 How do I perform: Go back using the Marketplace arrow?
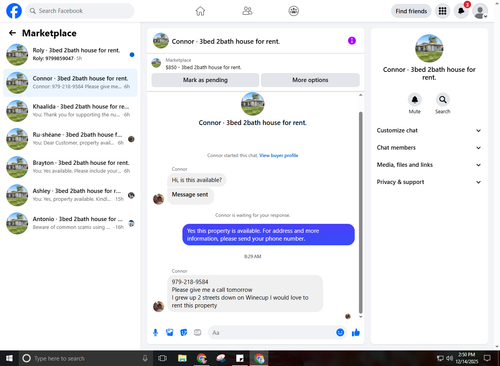12,33
